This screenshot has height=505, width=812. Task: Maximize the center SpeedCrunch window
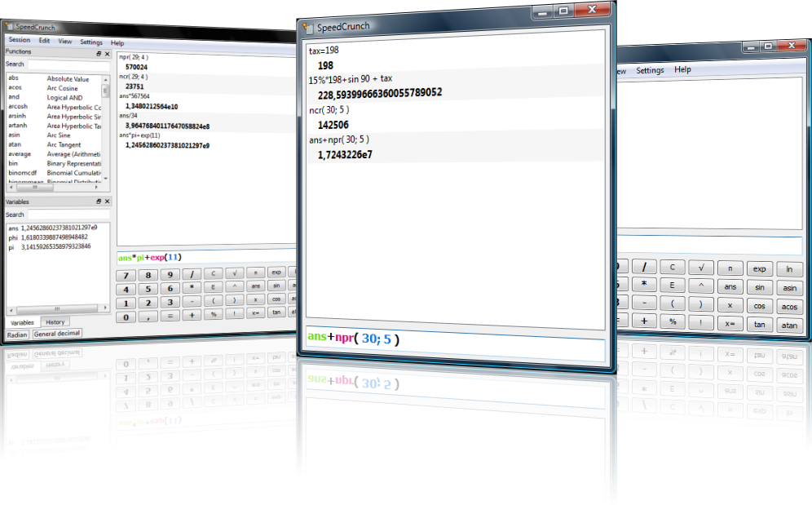563,11
